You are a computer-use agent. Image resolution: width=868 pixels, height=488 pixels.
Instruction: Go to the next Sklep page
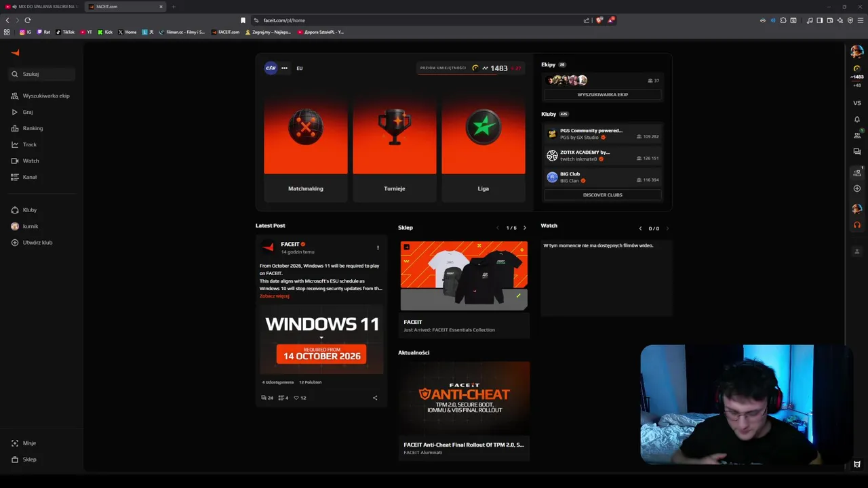click(x=524, y=228)
